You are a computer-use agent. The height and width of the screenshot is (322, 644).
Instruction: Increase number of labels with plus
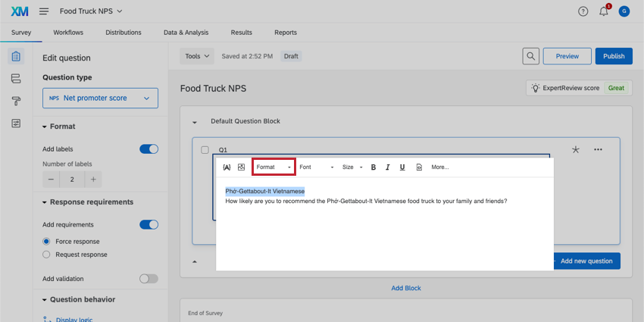click(93, 179)
